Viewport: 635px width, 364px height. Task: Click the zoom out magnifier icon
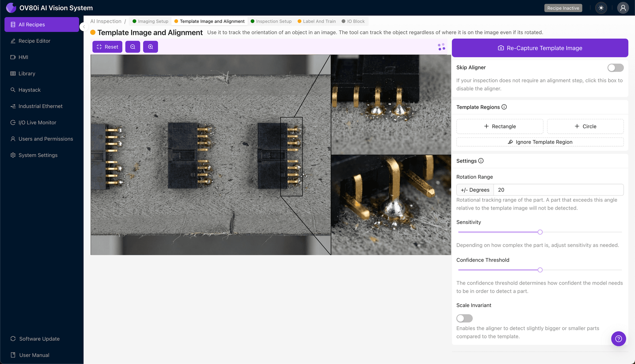pyautogui.click(x=133, y=47)
